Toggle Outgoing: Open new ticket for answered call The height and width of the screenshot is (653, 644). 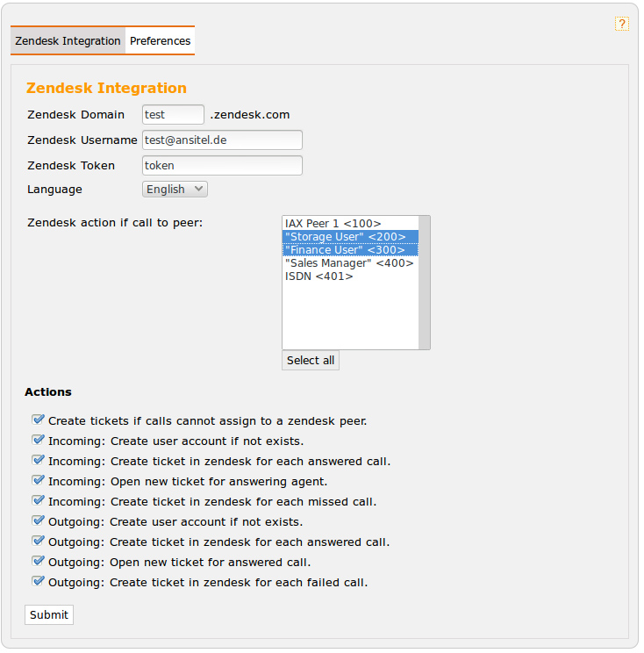[38, 562]
